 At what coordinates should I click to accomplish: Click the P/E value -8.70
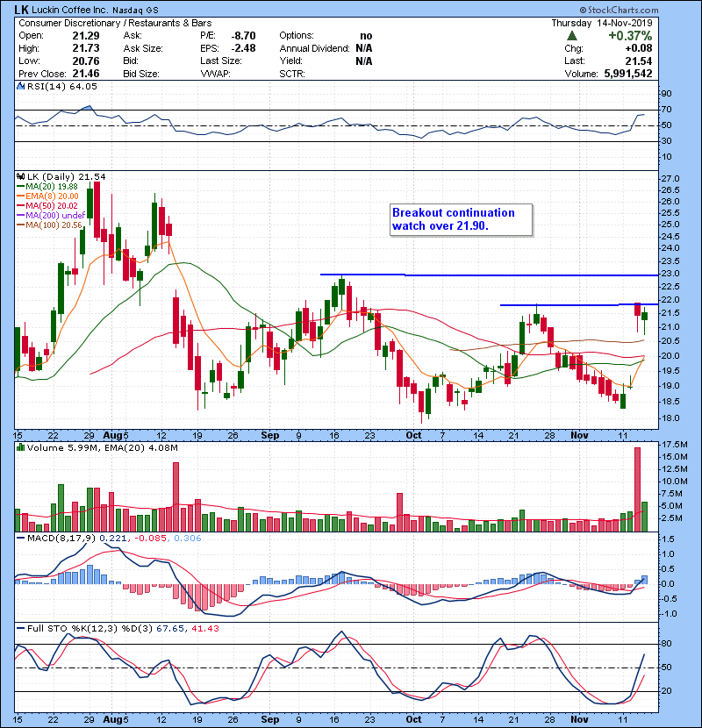coord(243,36)
